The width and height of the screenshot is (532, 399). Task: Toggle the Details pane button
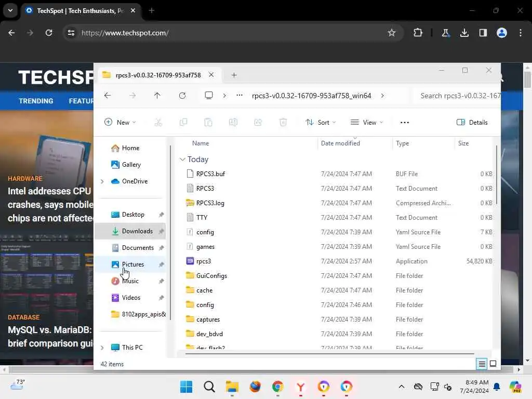[472, 123]
